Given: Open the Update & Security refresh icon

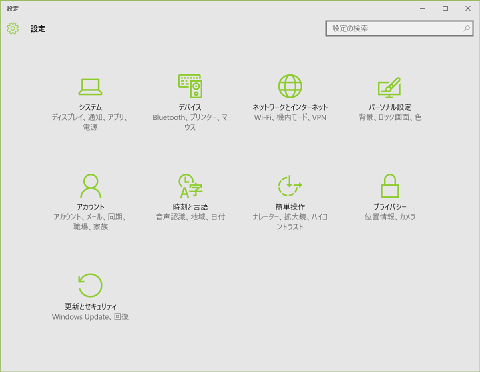Looking at the screenshot, I should click(90, 285).
